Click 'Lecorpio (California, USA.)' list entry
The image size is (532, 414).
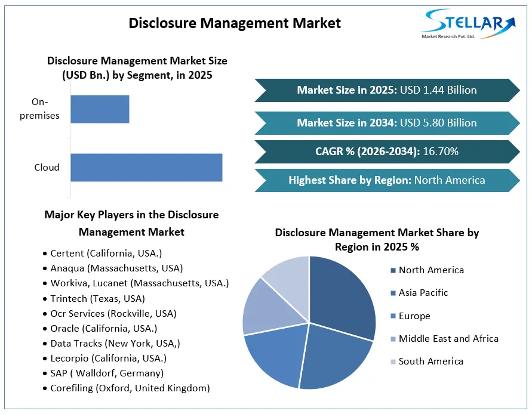(108, 359)
